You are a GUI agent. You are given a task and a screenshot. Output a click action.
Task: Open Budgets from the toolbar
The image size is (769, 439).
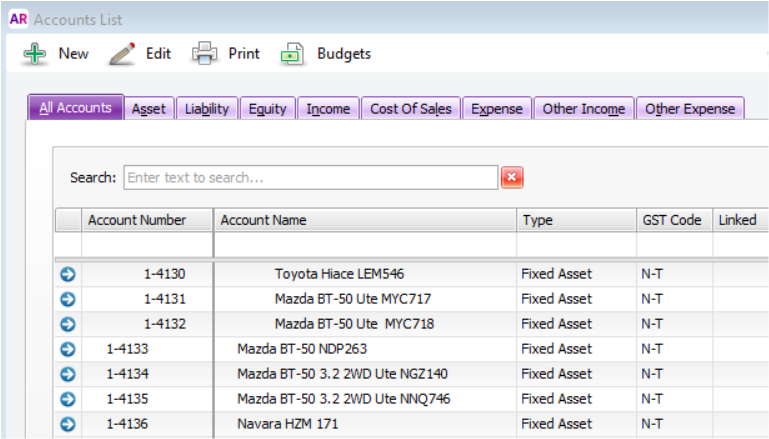[328, 54]
